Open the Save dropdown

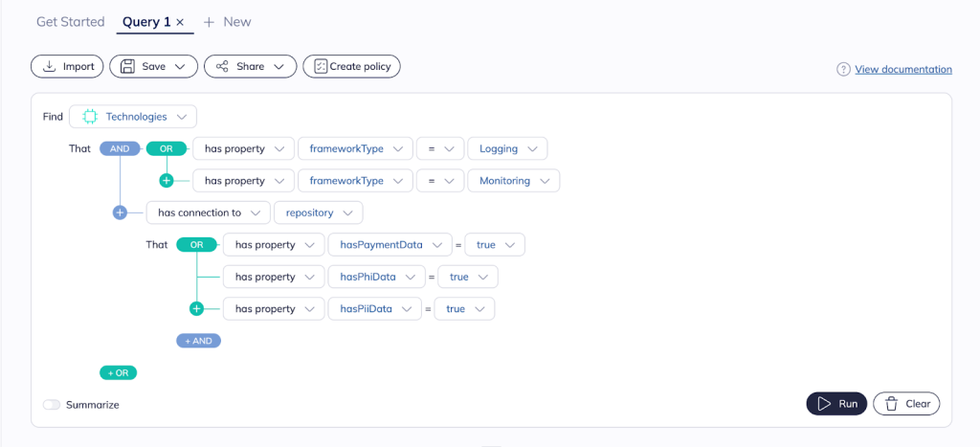point(153,66)
